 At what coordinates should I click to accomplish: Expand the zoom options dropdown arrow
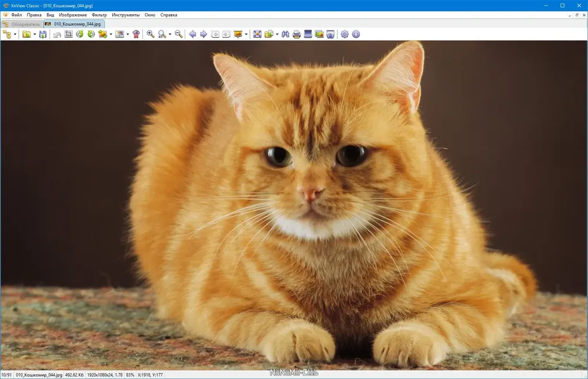click(170, 35)
